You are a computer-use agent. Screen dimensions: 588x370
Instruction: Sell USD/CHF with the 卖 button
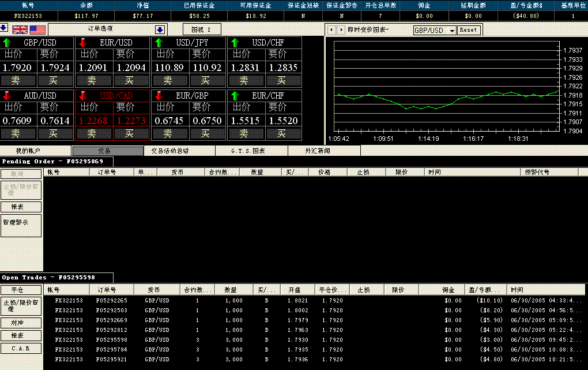(246, 80)
